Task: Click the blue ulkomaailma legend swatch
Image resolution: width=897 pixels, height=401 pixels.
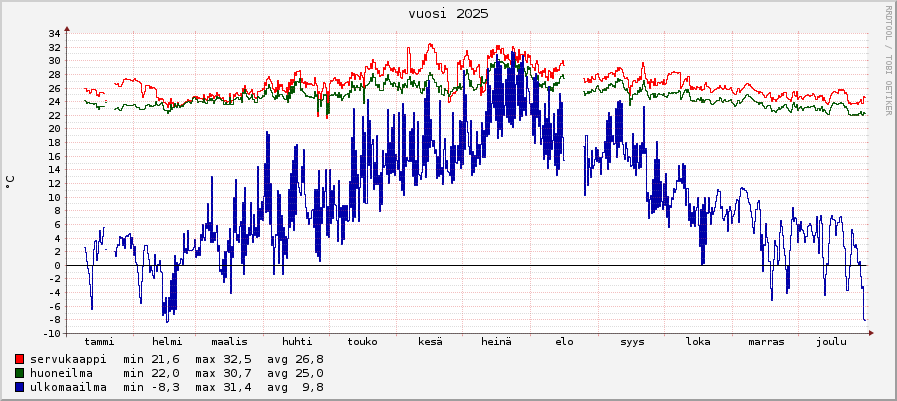Action: click(x=20, y=387)
